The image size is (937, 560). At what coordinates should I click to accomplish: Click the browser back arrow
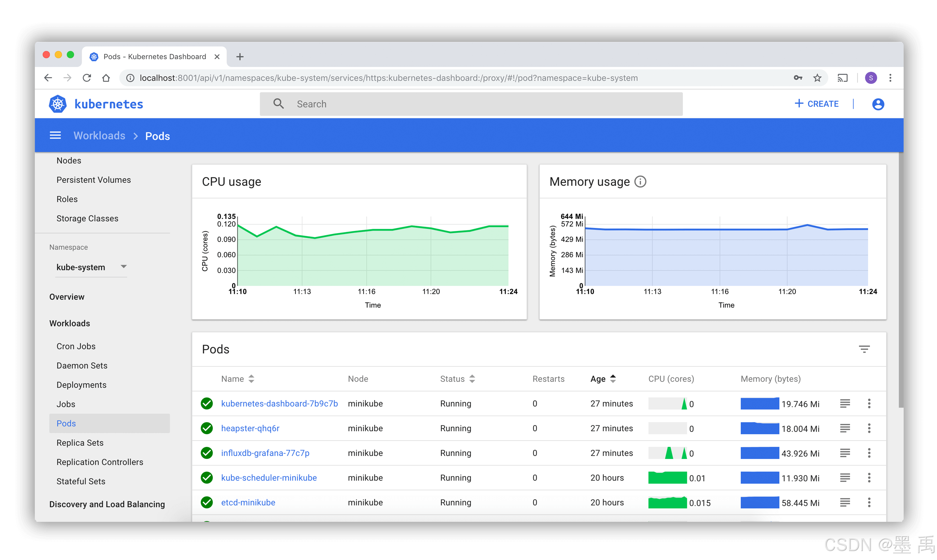click(x=48, y=78)
